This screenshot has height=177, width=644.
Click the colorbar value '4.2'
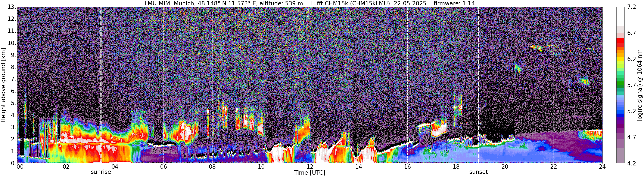(x=632, y=163)
